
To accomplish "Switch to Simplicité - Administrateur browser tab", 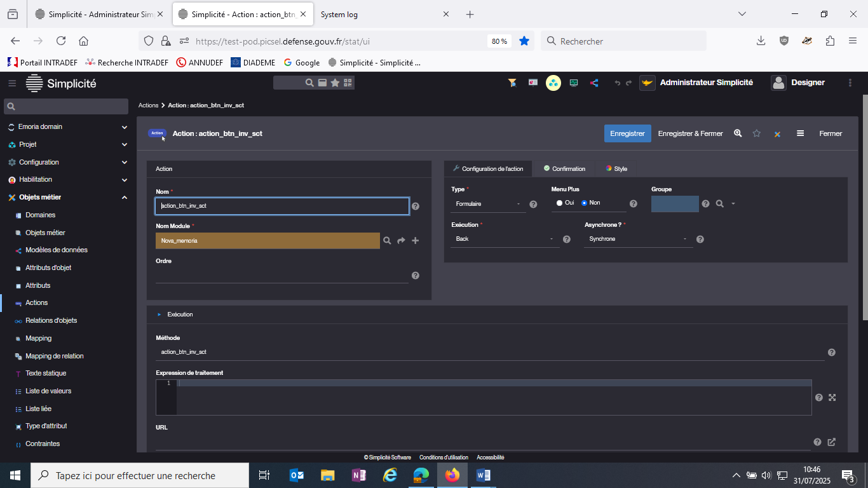I will 99,14.
